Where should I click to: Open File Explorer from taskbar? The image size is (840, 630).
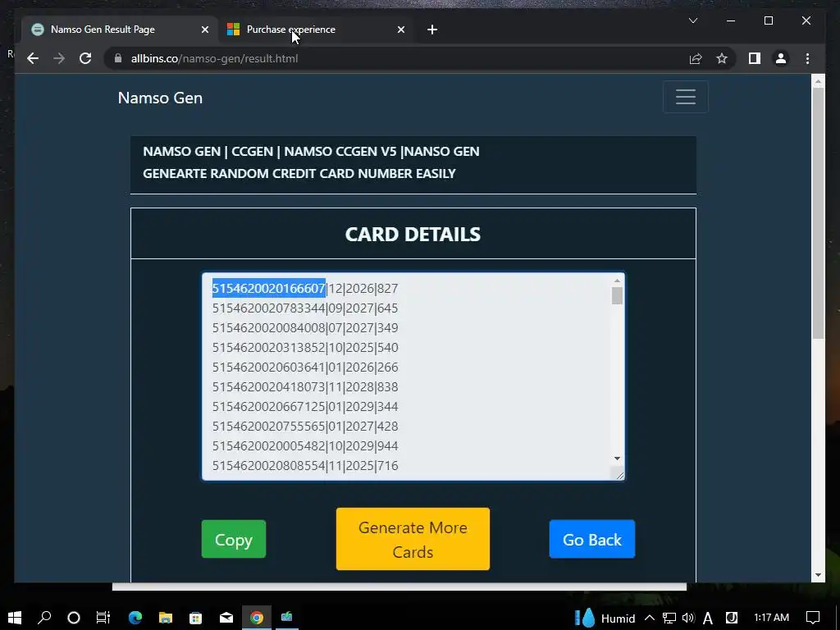166,618
